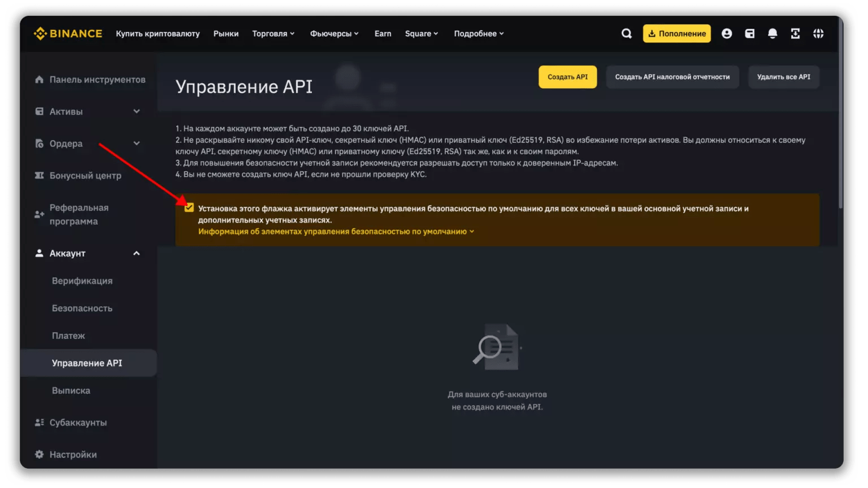868x488 pixels.
Task: Open the Square dropdown menu
Action: coord(422,34)
